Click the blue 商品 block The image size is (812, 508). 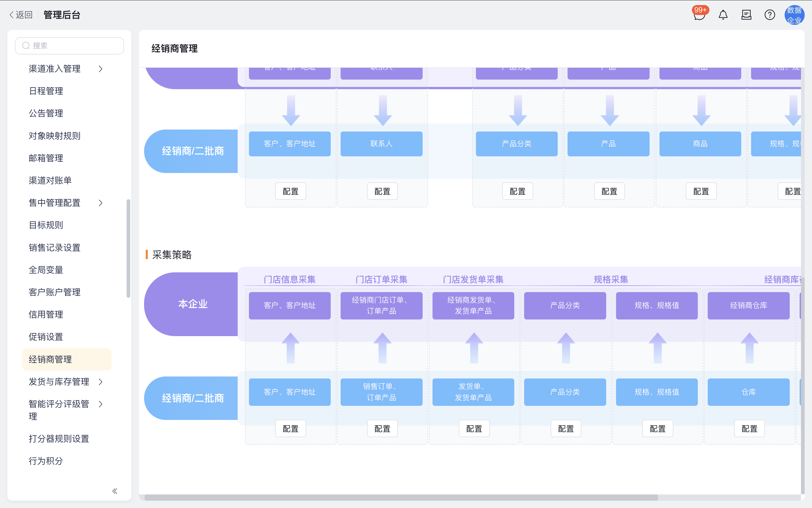[700, 144]
